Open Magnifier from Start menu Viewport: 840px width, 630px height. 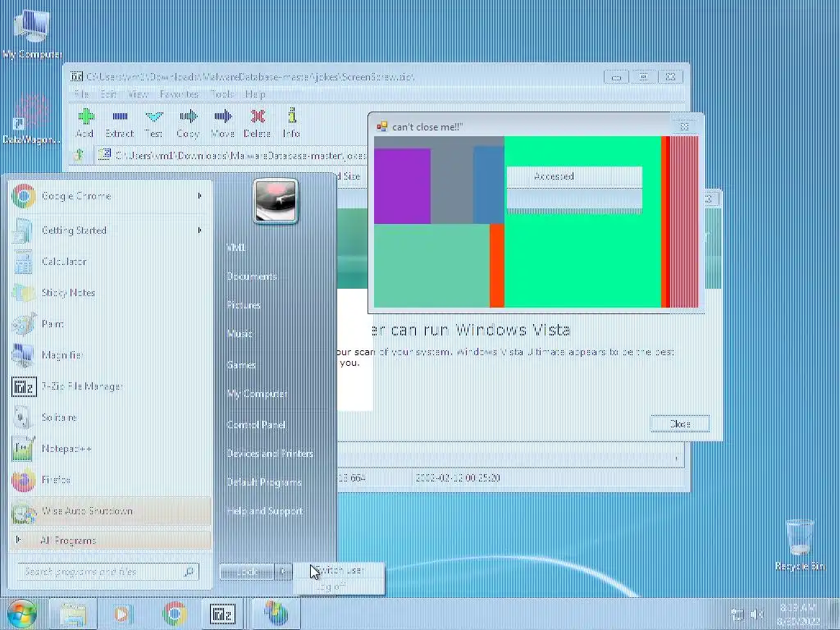(x=111, y=354)
